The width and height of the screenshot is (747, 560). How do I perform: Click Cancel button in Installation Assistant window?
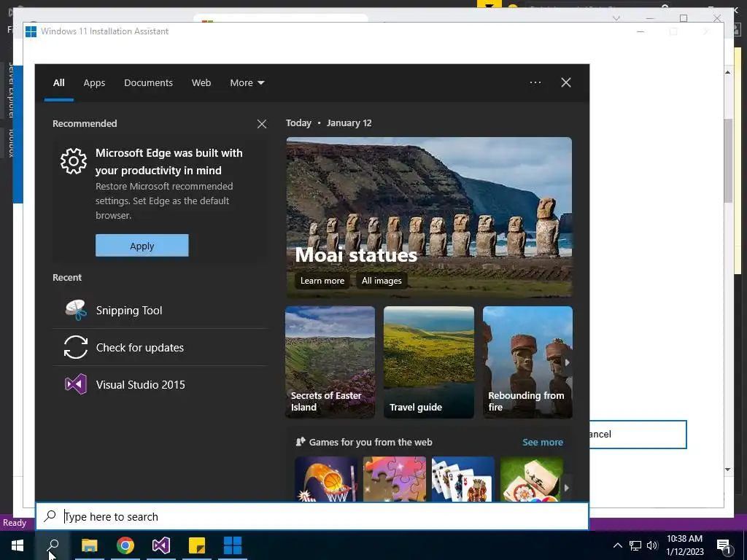(638, 435)
